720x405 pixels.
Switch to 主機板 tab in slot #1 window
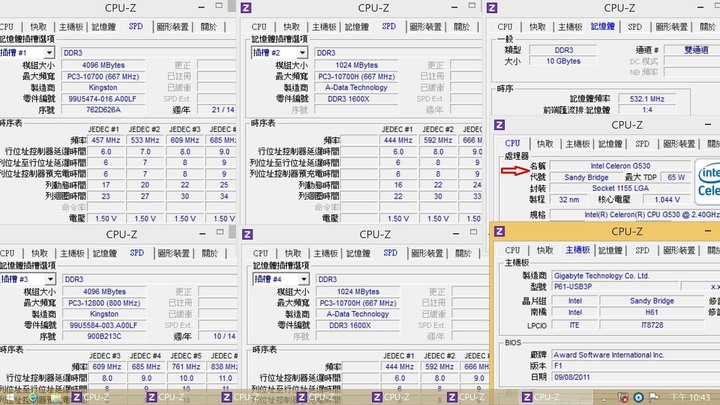[x=71, y=27]
